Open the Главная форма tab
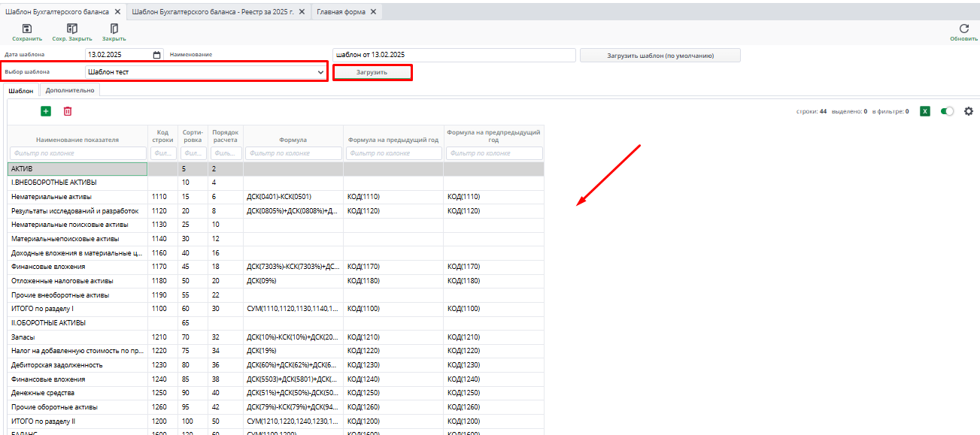Screen dimensions: 980x435 (x=342, y=12)
